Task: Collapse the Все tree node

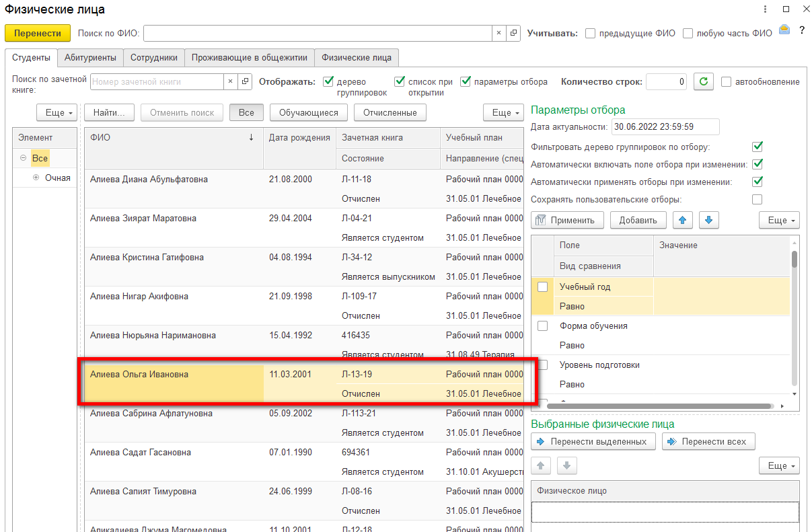Action: point(23,158)
